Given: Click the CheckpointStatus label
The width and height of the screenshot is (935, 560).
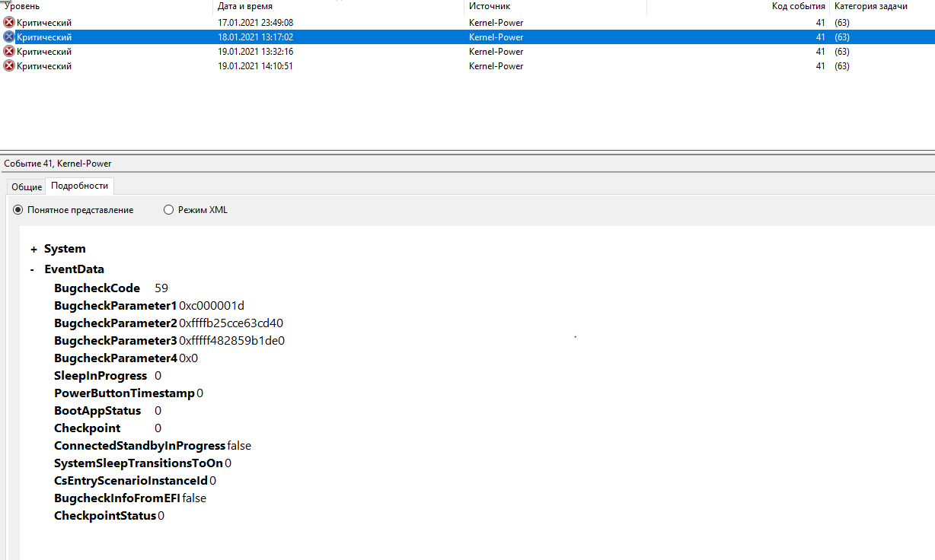Looking at the screenshot, I should [x=105, y=516].
